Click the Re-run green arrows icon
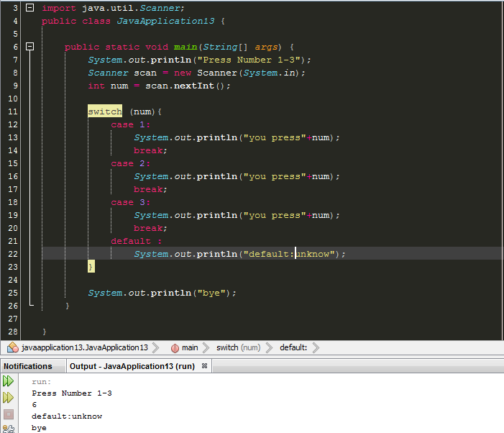The width and height of the screenshot is (504, 433). point(9,381)
